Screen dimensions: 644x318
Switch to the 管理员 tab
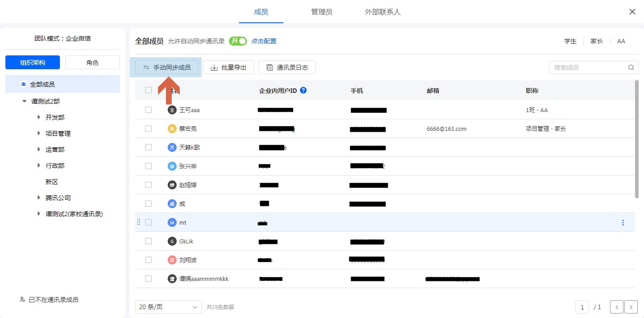(x=322, y=12)
